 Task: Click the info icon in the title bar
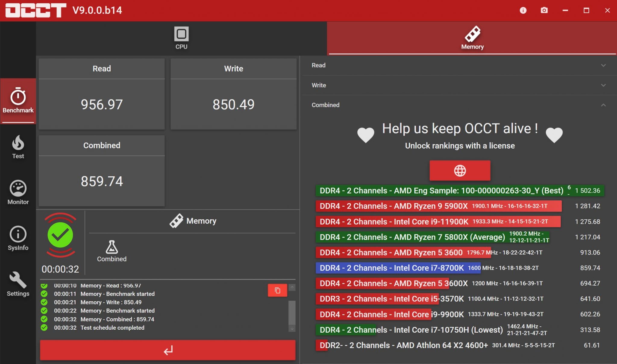click(x=523, y=11)
